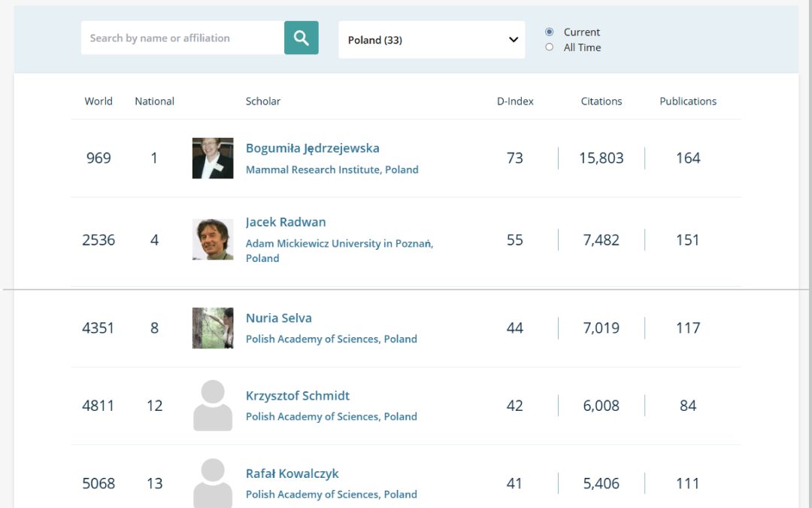Open Bogumiła Jędrzejewska's profile photo

click(212, 158)
